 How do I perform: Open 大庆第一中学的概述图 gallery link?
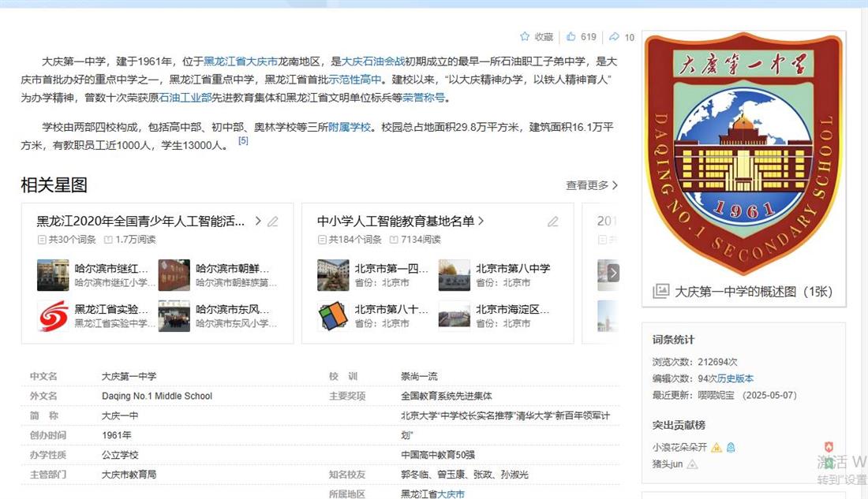[x=754, y=292]
